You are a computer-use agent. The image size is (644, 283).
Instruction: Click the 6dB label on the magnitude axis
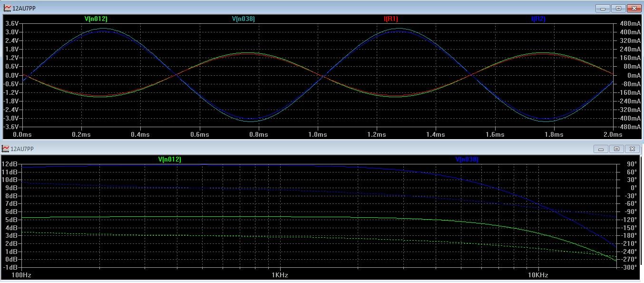[x=12, y=212]
